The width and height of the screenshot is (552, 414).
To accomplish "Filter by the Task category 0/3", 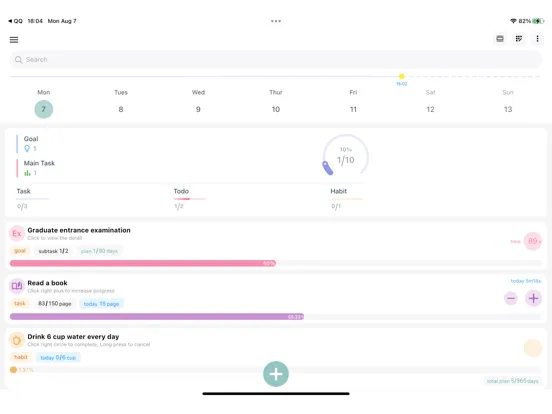I will point(32,198).
